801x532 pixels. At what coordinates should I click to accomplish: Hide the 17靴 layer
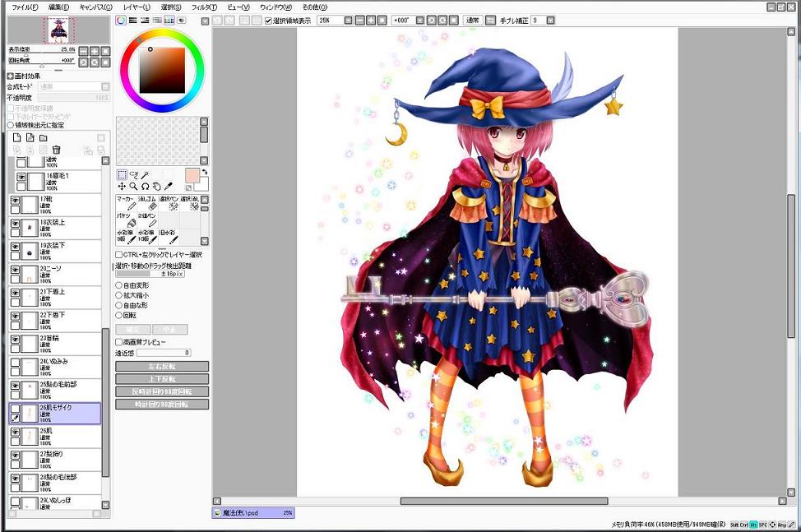(16, 200)
